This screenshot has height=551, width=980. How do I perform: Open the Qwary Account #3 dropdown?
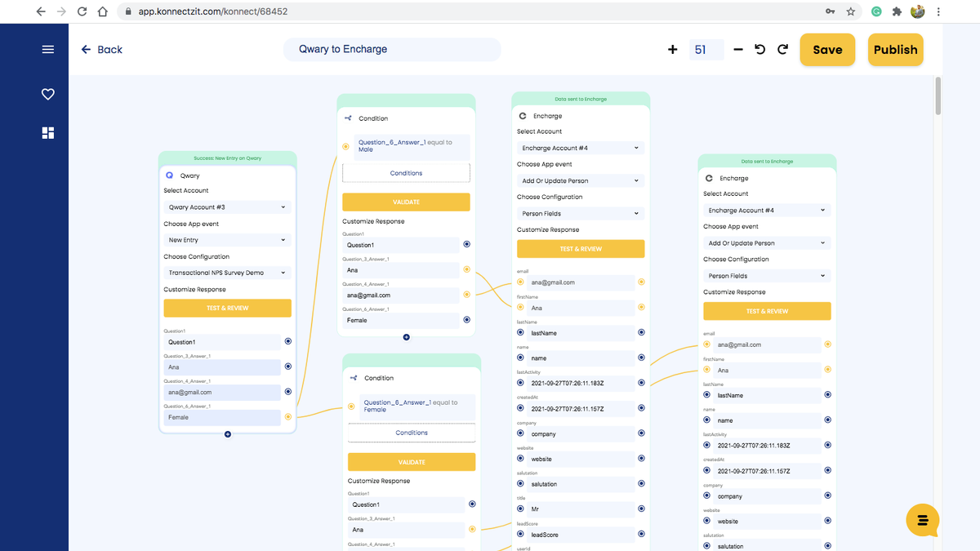click(x=228, y=207)
